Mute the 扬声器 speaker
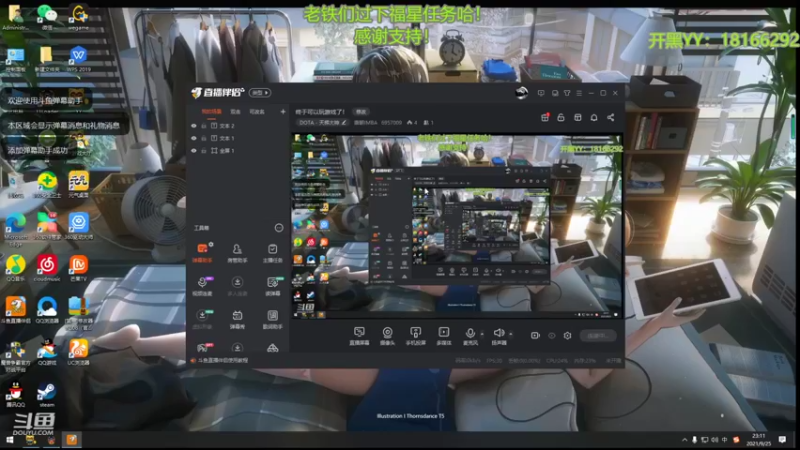This screenshot has height=450, width=800. coord(498,336)
